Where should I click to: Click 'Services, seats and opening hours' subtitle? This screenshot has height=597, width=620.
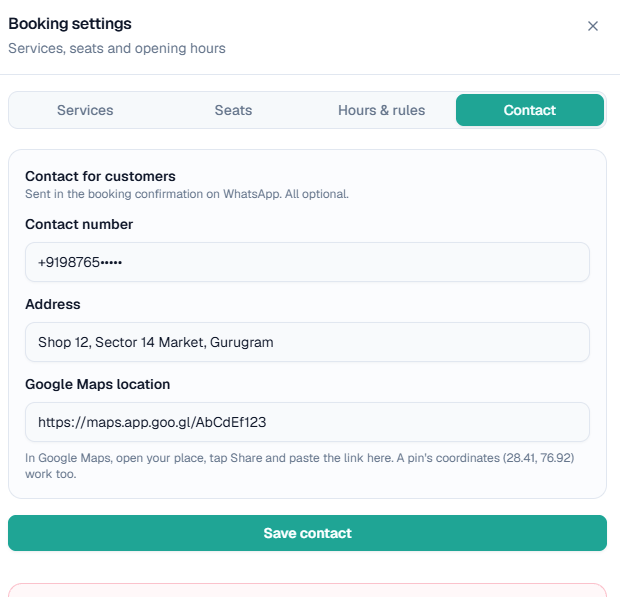[x=117, y=48]
